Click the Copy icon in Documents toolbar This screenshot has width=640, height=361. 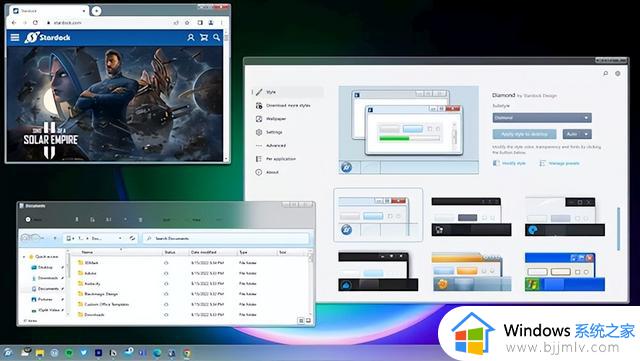[x=93, y=220]
